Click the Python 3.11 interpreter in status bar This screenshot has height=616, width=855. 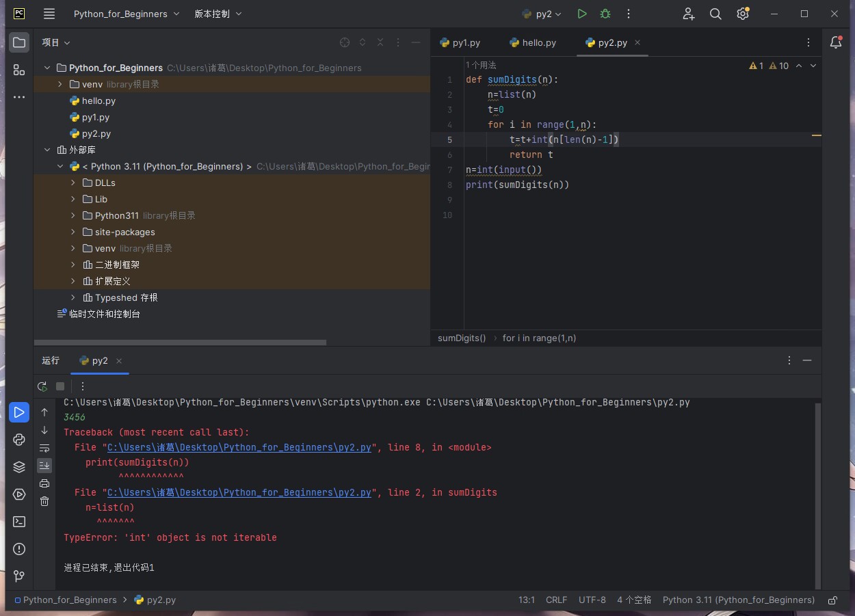click(738, 600)
